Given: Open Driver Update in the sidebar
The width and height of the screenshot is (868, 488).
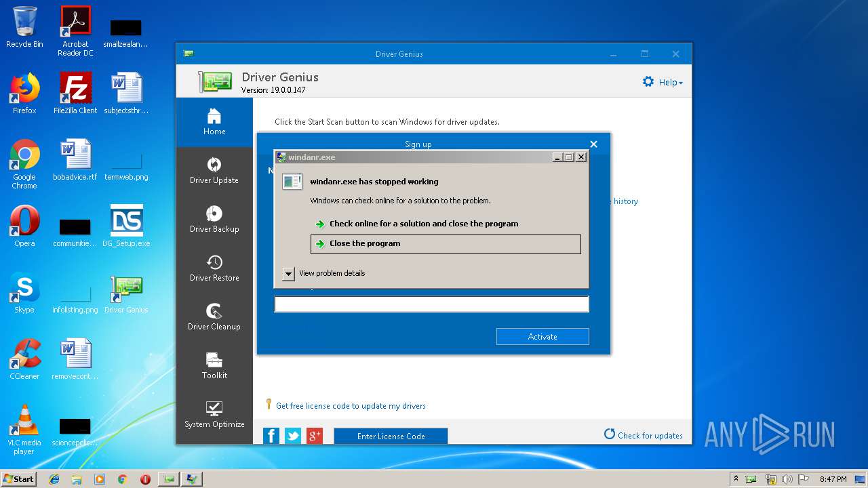Looking at the screenshot, I should click(x=214, y=171).
